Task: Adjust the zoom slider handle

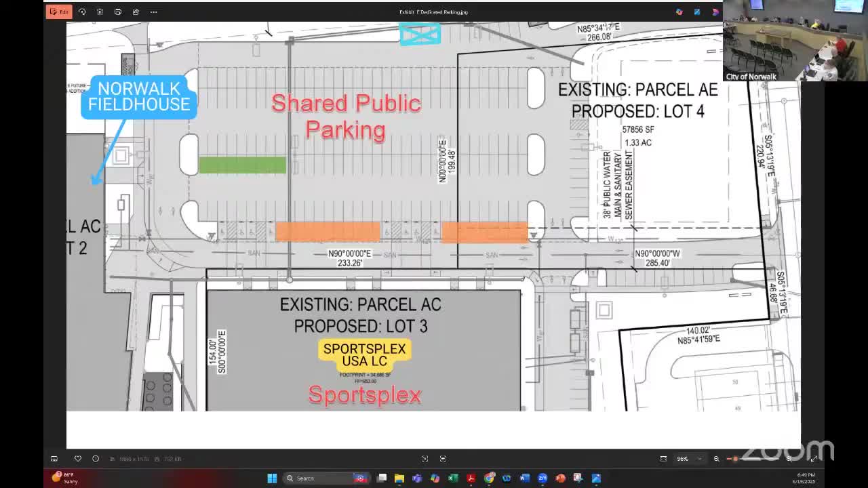Action: (x=736, y=459)
